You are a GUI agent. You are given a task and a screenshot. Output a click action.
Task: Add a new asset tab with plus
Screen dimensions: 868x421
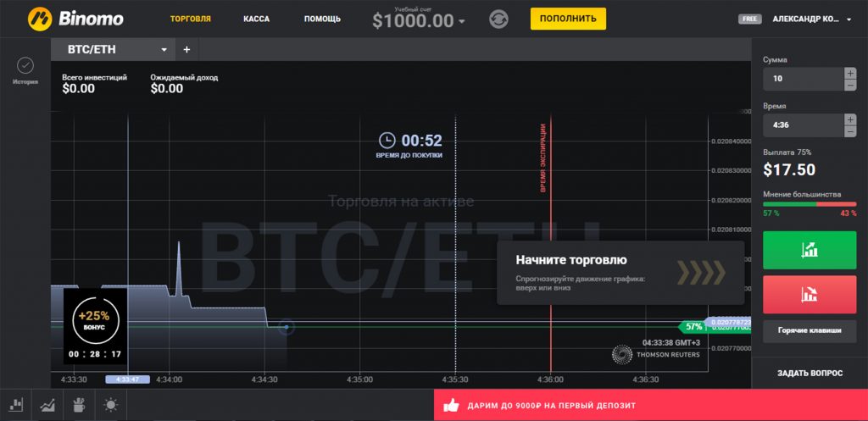click(x=186, y=49)
